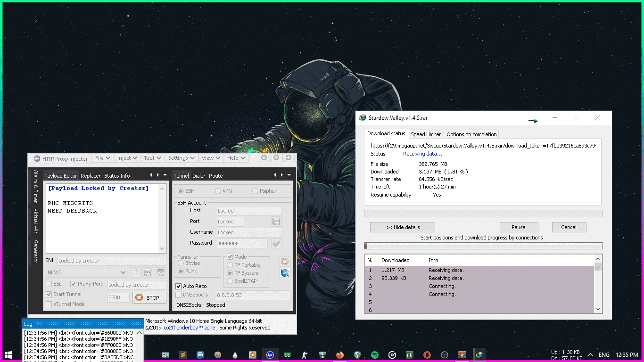The image size is (644, 362).
Task: Open the Help dropdown menu
Action: 236,158
